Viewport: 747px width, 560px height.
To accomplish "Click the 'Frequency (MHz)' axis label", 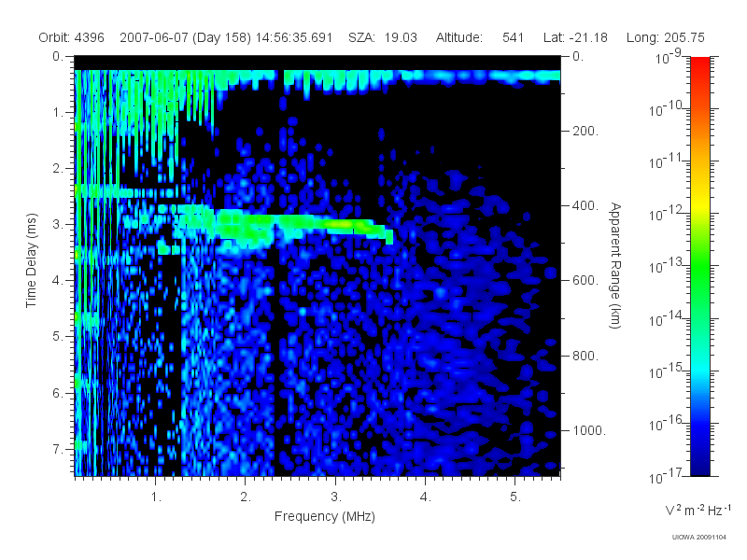I will 325,516.
